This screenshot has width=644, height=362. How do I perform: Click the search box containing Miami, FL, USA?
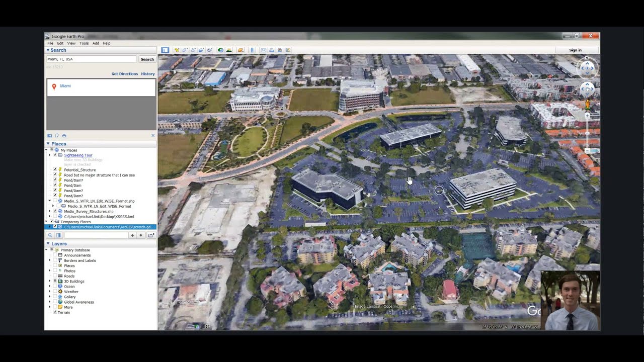coord(92,59)
